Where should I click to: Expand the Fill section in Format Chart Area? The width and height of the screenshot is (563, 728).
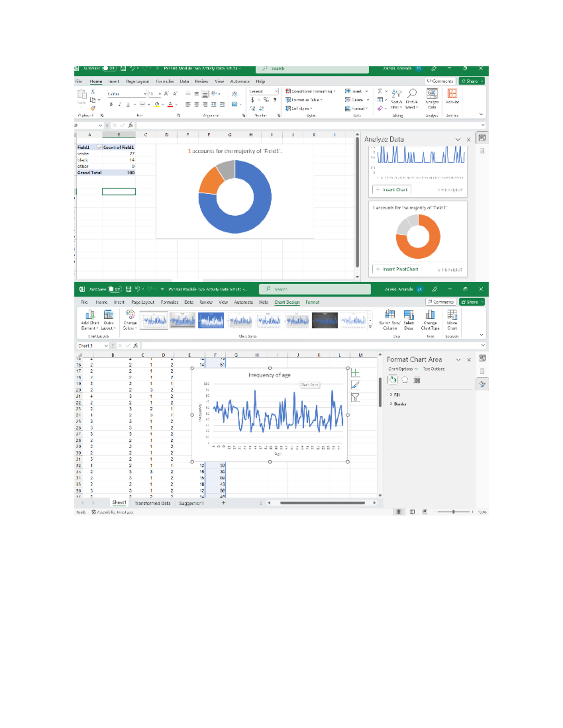coord(395,395)
